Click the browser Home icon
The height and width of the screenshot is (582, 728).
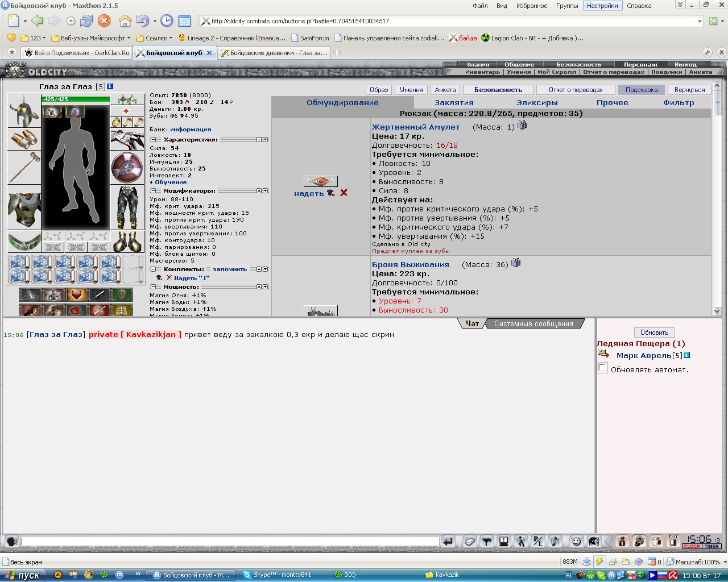125,21
